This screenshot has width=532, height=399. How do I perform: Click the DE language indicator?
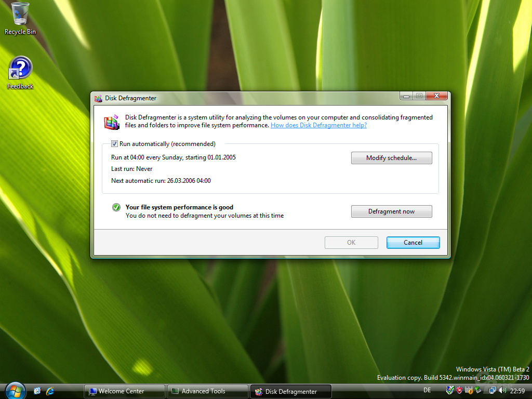(427, 390)
